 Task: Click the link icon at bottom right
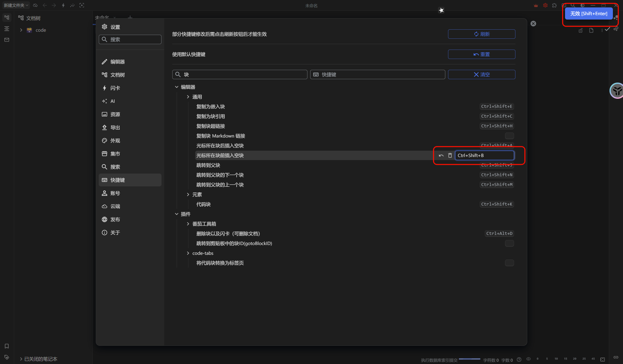tap(616, 357)
